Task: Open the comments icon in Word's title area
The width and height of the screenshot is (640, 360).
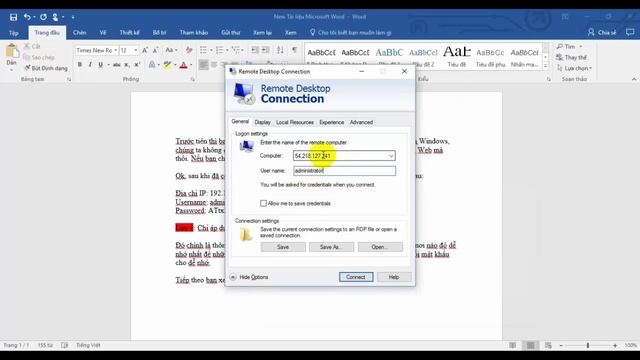Action: pos(630,32)
